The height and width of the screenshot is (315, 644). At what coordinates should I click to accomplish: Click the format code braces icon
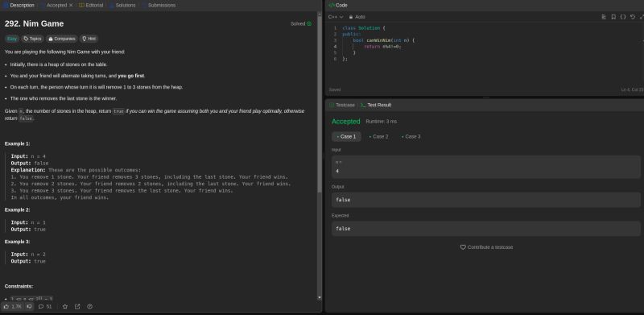coord(623,17)
